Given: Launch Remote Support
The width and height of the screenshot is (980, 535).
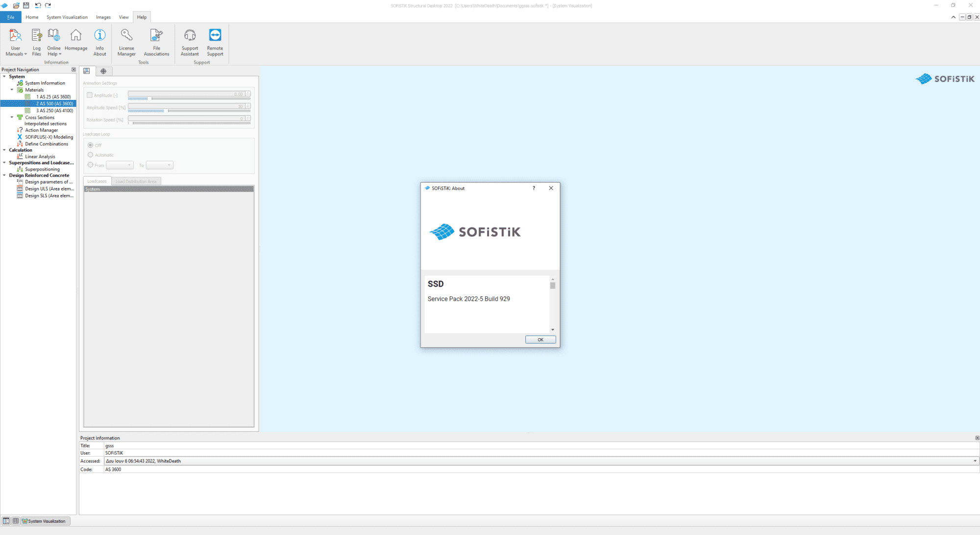Looking at the screenshot, I should 215,42.
